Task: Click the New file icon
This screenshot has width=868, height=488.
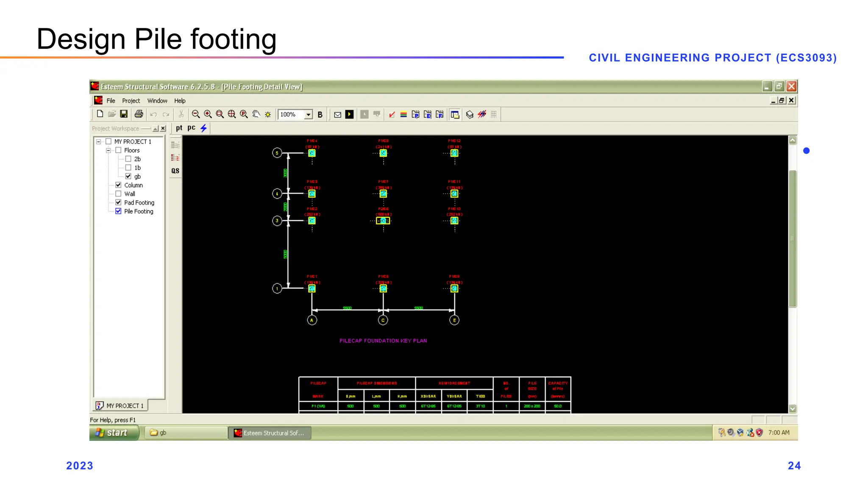Action: click(100, 114)
